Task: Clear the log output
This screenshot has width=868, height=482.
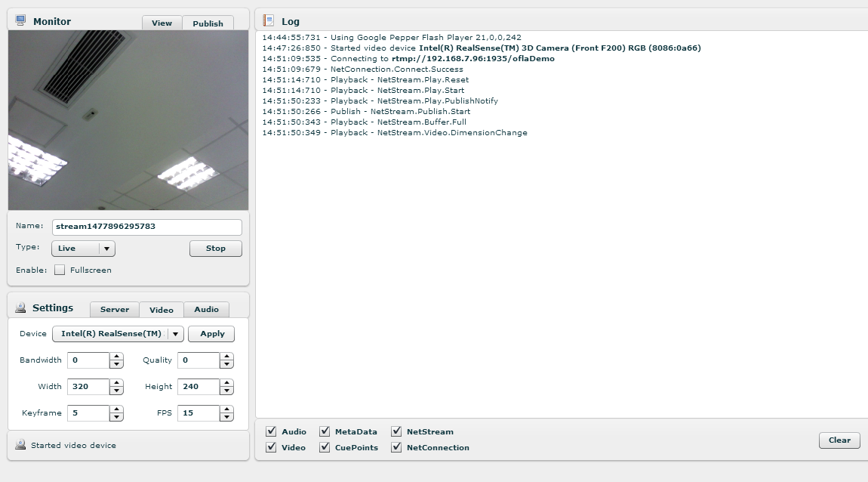Action: pyautogui.click(x=839, y=440)
